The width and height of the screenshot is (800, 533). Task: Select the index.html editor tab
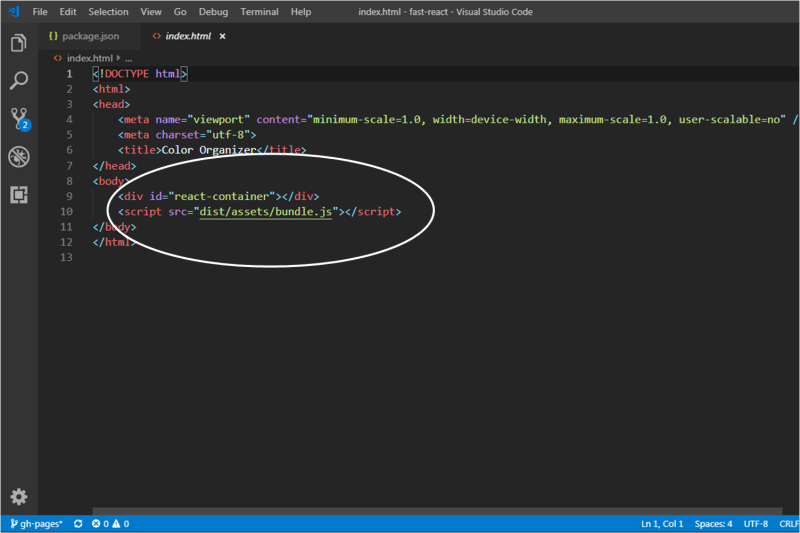(188, 36)
